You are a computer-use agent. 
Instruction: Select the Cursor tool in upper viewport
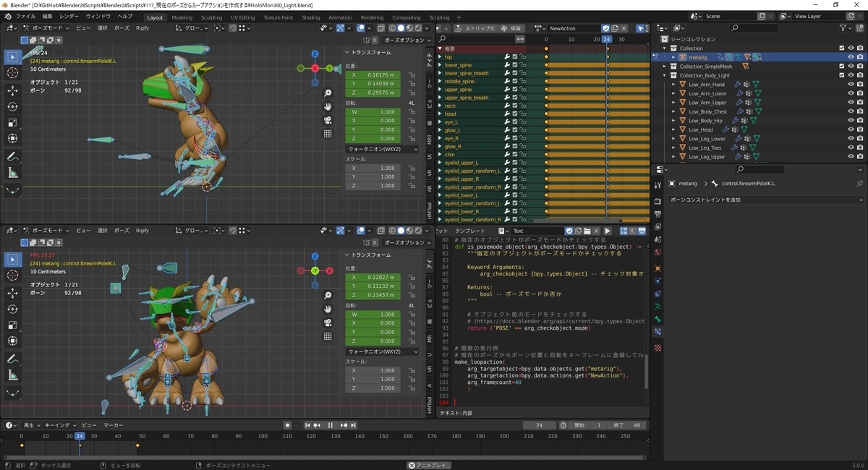[x=13, y=73]
